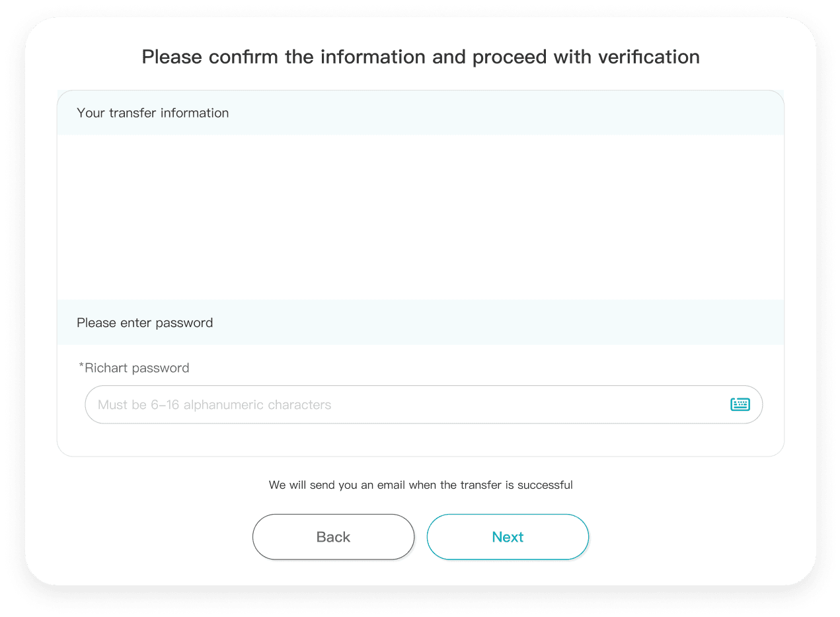Click the email notification notice text

coord(420,485)
